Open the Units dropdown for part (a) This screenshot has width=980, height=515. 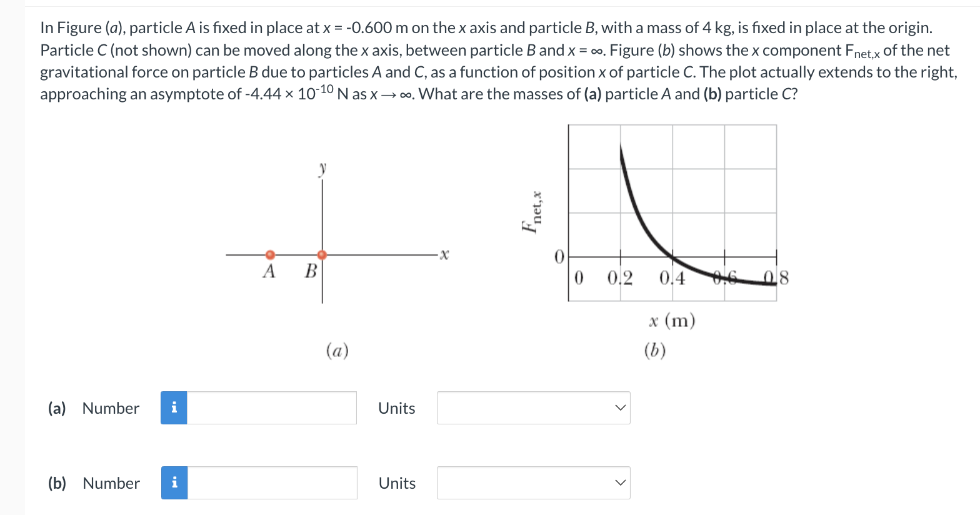(533, 407)
